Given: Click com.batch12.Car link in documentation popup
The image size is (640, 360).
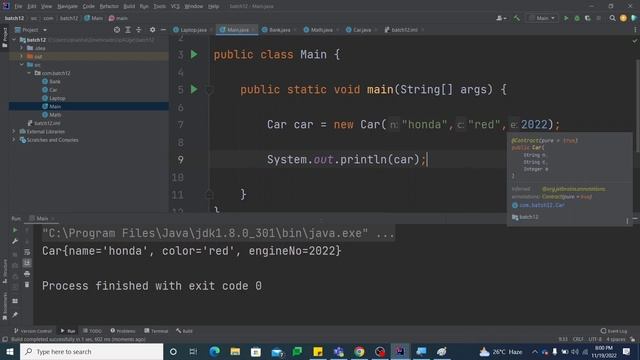Looking at the screenshot, I should click(542, 205).
